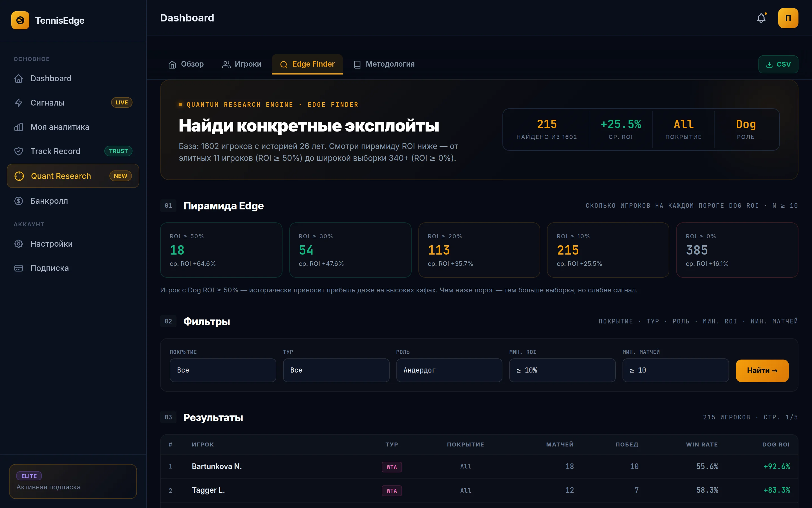
Task: Open the notifications bell
Action: click(x=761, y=18)
